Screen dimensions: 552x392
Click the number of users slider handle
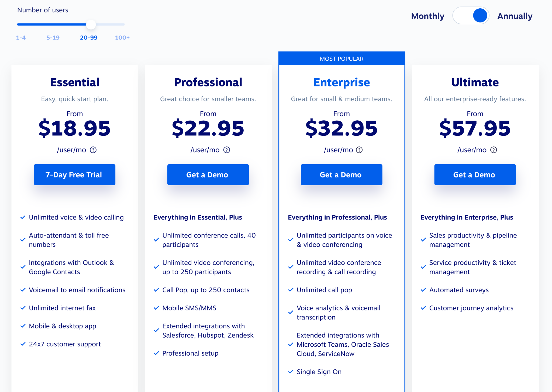[91, 24]
